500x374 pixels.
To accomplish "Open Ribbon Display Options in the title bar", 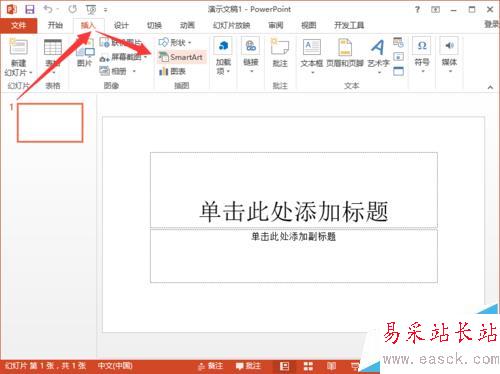I will (x=435, y=10).
